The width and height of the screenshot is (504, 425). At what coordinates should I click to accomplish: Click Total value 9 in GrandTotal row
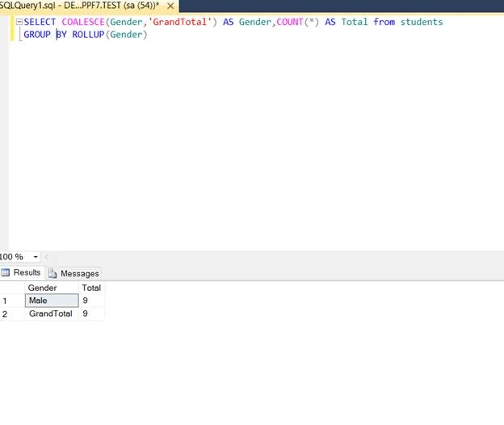(91, 313)
